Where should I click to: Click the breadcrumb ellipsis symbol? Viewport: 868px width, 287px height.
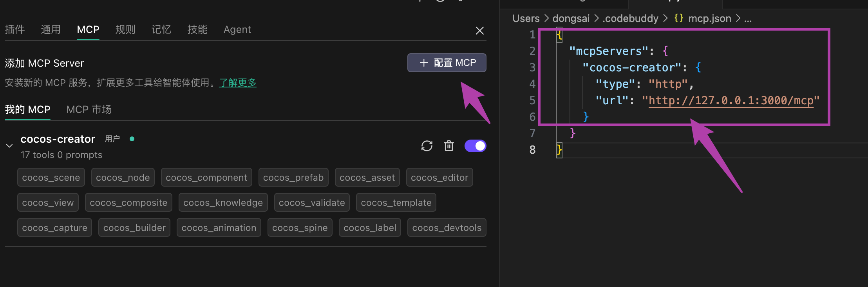748,18
